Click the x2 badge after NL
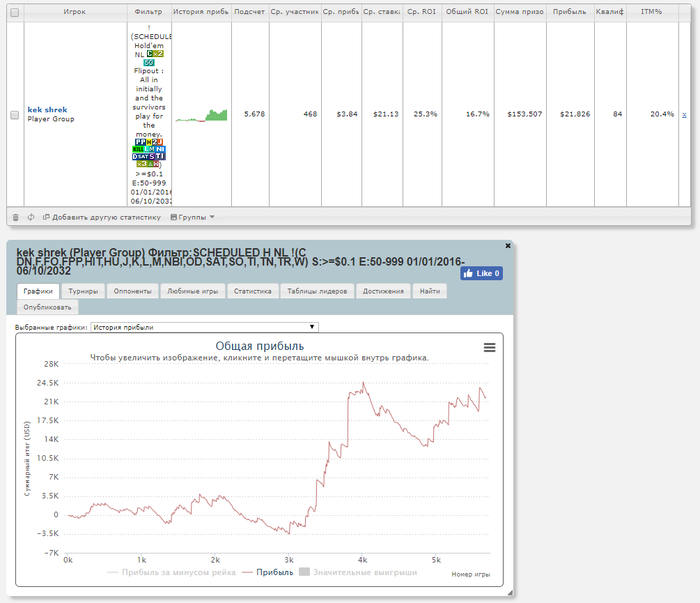The width and height of the screenshot is (700, 603). 158,54
